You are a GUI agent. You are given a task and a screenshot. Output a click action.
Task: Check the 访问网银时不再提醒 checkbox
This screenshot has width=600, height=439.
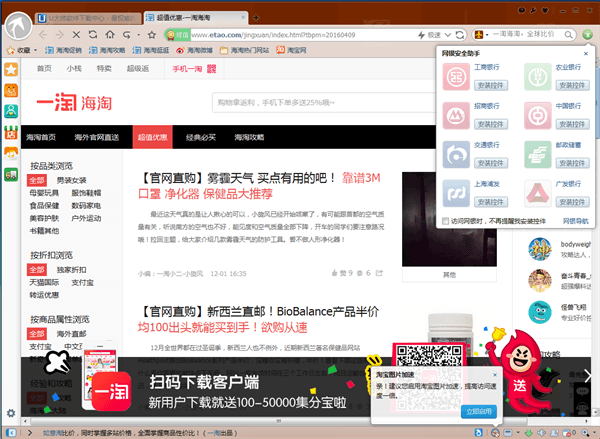(446, 220)
